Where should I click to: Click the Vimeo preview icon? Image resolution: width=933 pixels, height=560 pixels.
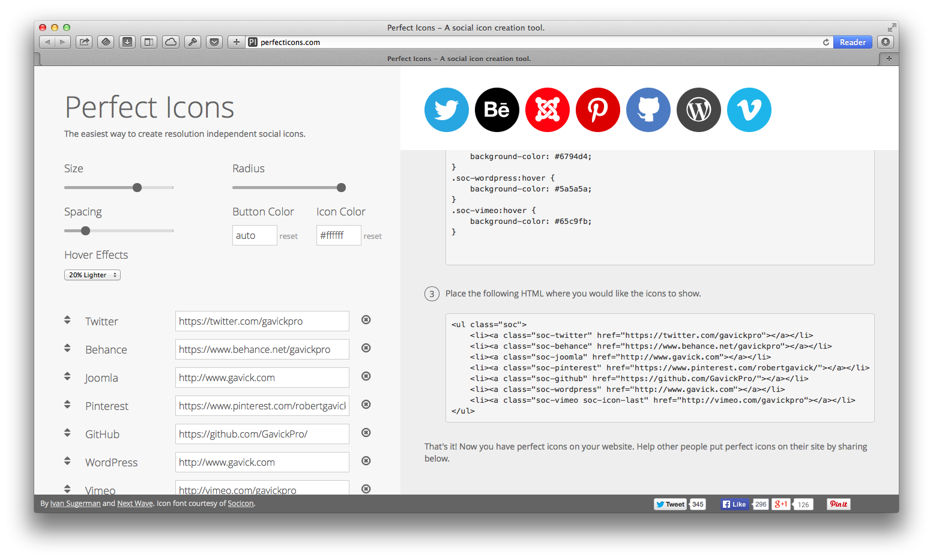pyautogui.click(x=749, y=110)
